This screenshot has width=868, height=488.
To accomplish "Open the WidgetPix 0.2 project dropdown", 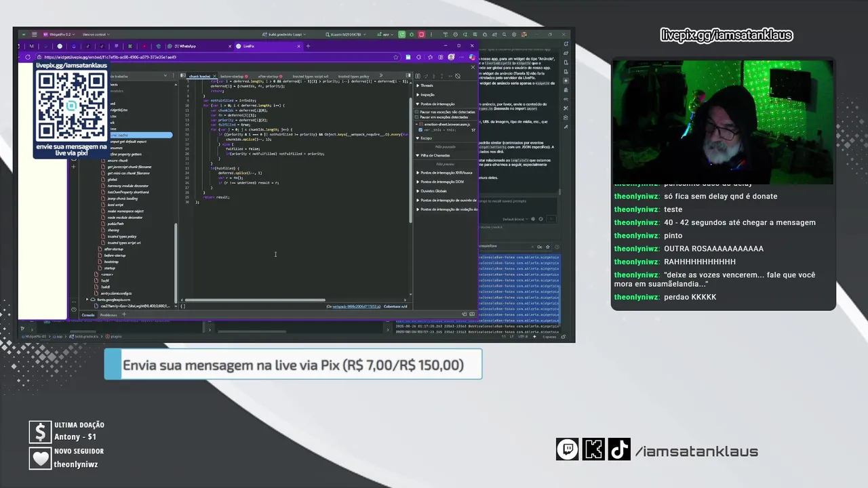I will [59, 35].
